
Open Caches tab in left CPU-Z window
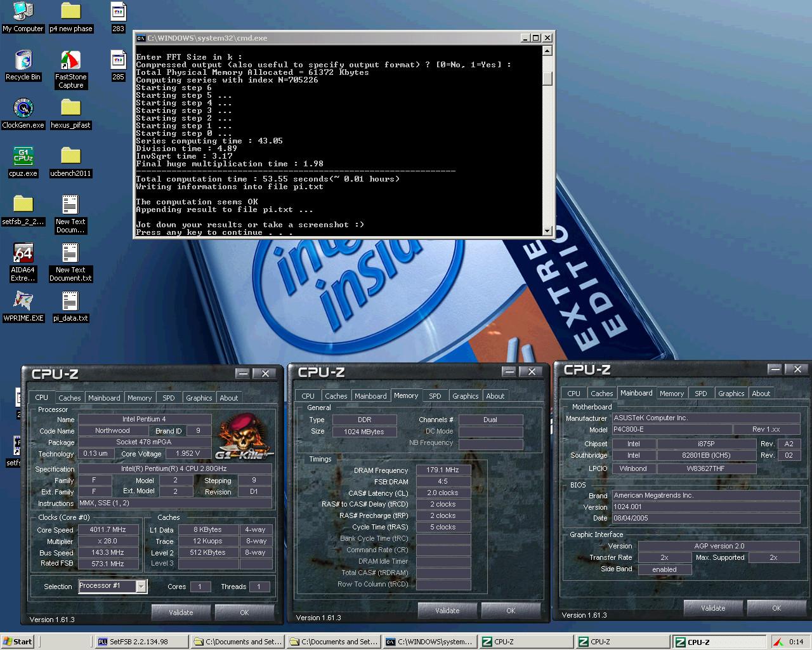coord(70,398)
